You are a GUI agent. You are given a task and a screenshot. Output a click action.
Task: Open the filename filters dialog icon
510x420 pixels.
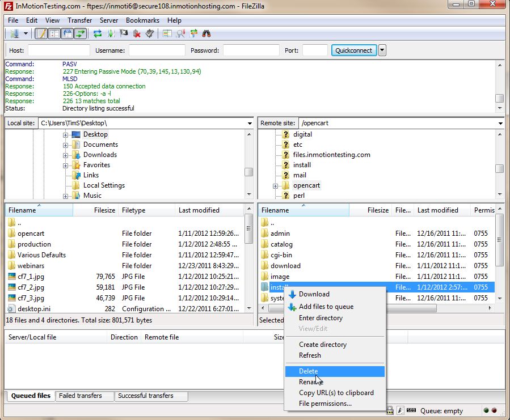click(x=167, y=33)
